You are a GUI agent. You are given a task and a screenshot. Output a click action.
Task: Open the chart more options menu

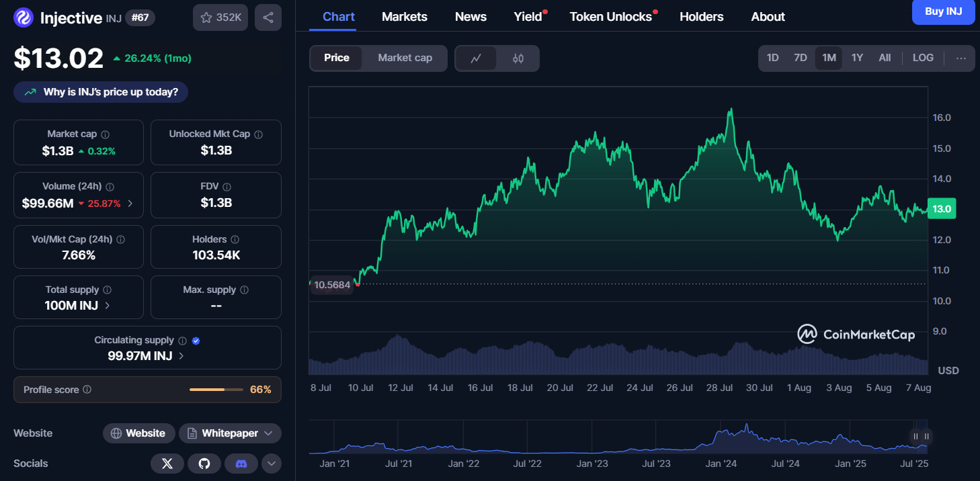tap(961, 58)
